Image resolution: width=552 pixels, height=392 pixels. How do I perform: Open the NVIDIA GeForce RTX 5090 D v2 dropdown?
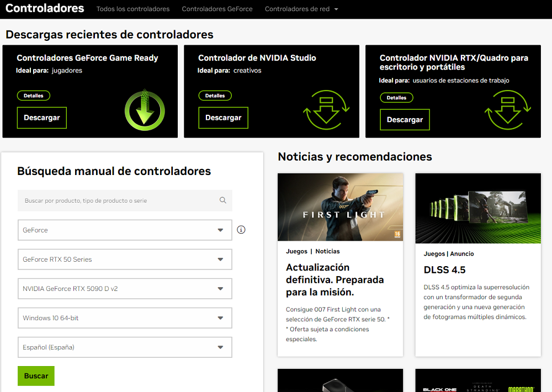[x=125, y=288]
